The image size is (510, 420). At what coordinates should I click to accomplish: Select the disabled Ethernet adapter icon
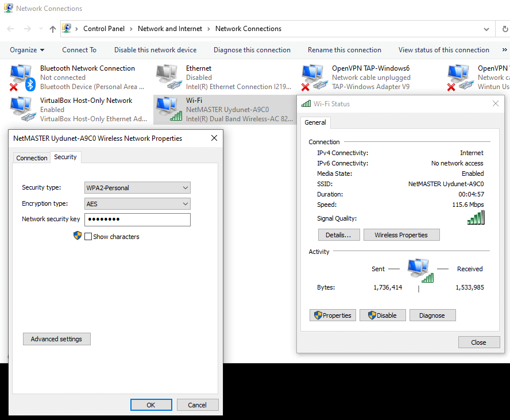(x=168, y=75)
